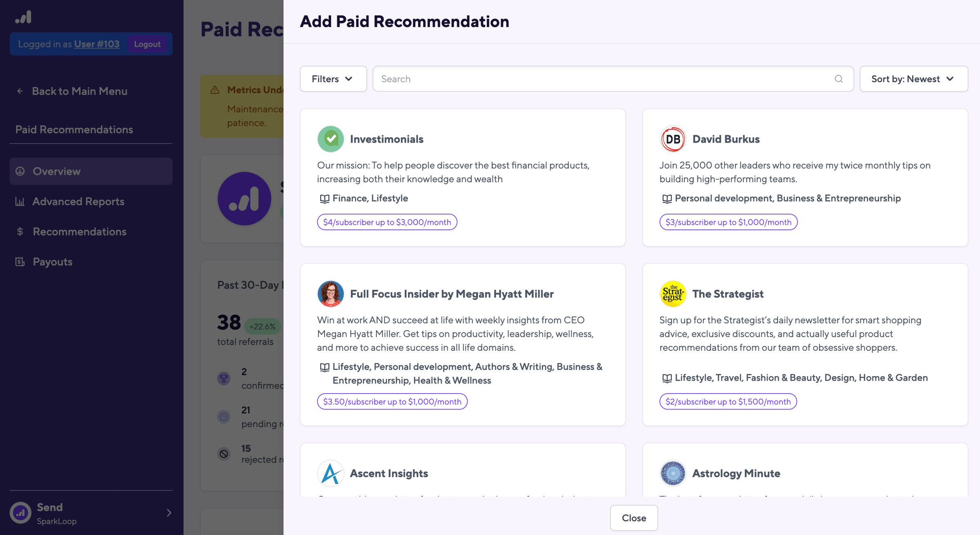Click Megan Hyatt Miller profile photo
Image resolution: width=980 pixels, height=535 pixels.
(330, 294)
